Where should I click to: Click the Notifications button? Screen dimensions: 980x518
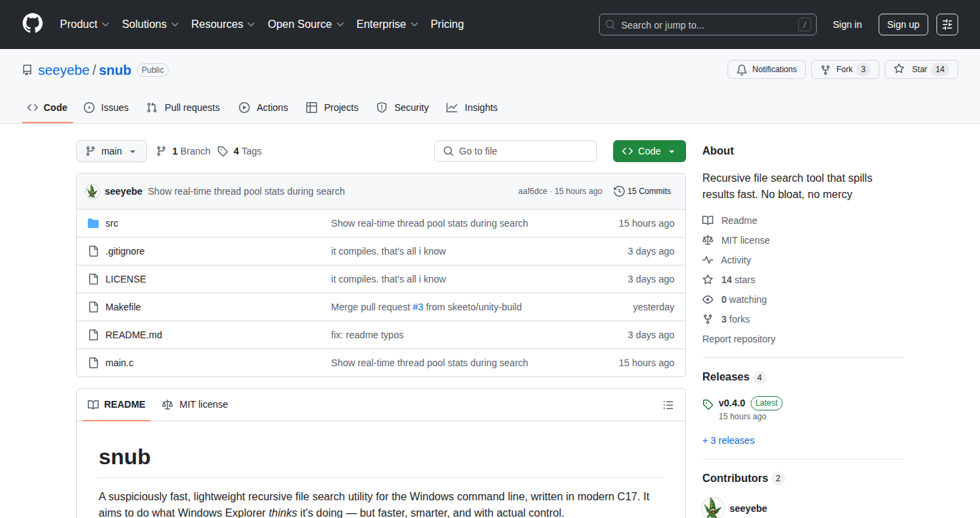pos(767,69)
